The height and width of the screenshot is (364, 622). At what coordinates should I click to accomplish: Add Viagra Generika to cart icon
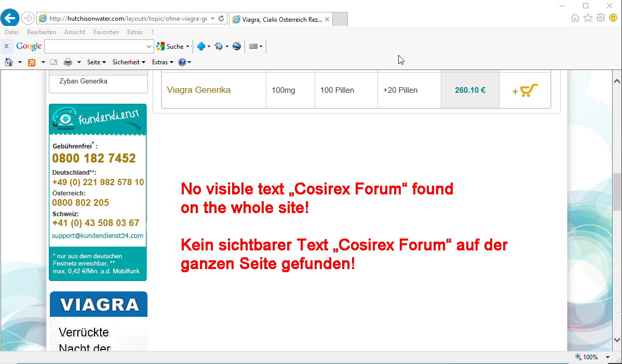point(525,90)
